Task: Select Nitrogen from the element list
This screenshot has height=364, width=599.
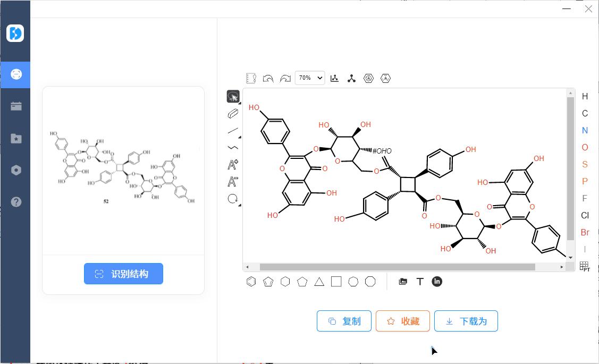Action: pos(585,130)
